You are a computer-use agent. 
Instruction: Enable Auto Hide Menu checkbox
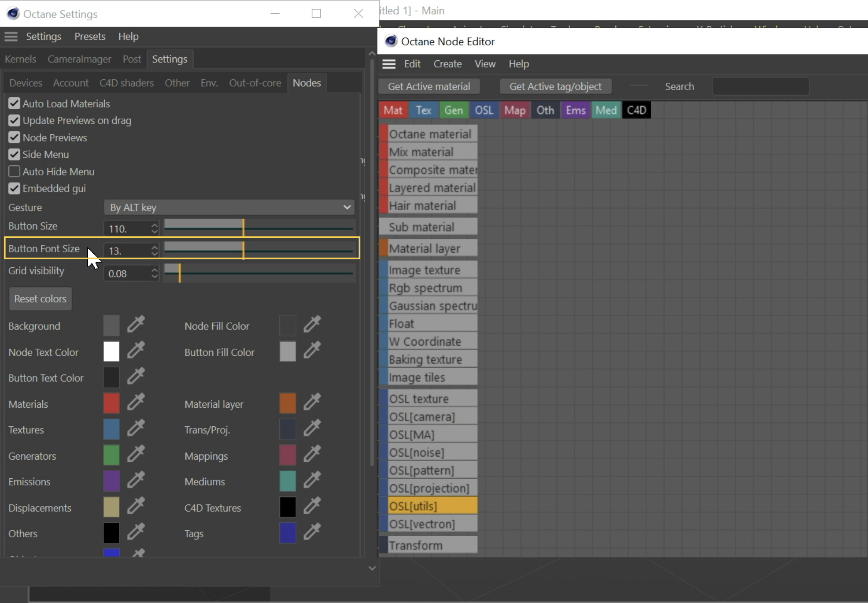pos(14,172)
